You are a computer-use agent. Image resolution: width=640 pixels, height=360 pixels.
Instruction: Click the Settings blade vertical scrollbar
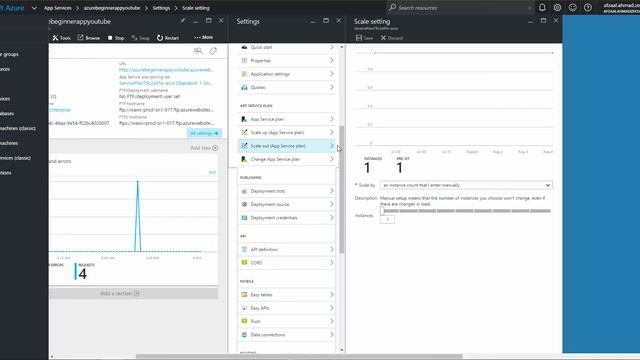coord(342,190)
